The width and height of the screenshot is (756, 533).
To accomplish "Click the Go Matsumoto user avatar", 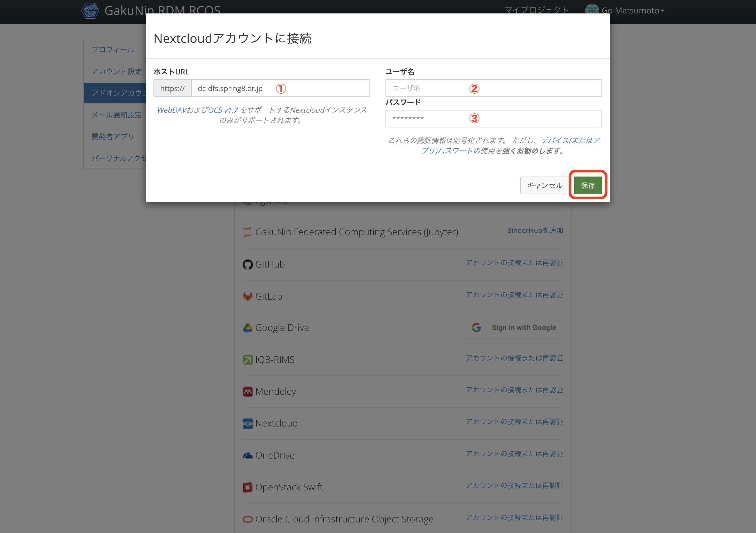I will [592, 9].
